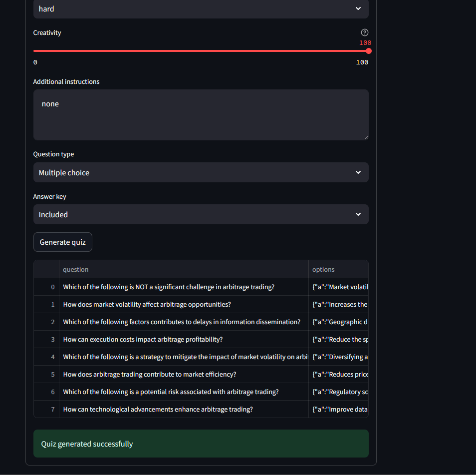This screenshot has height=475, width=476.
Task: Click the Creativity help question-mark icon
Action: tap(364, 32)
